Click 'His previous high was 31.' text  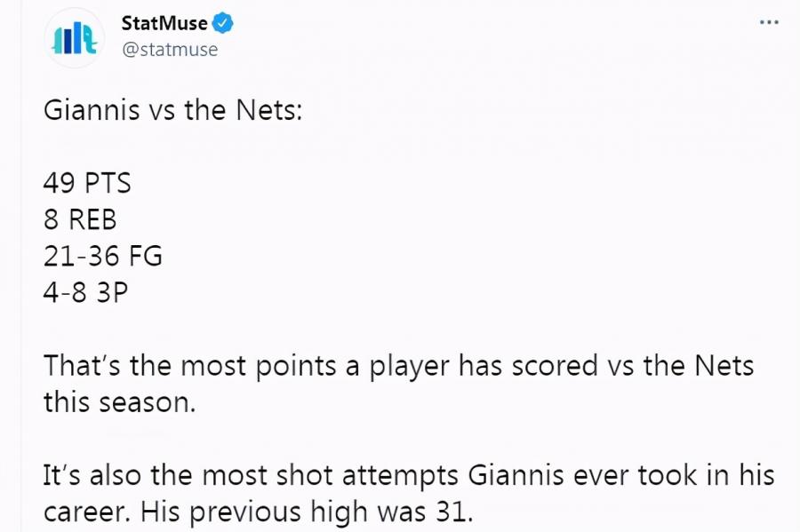click(x=308, y=512)
